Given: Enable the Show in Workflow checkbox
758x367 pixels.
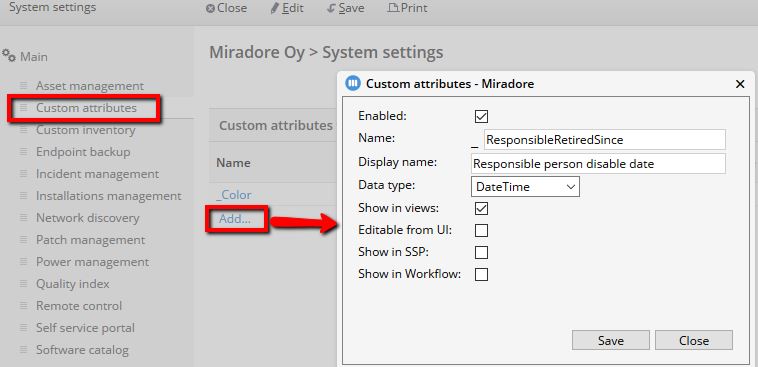Looking at the screenshot, I should (481, 275).
